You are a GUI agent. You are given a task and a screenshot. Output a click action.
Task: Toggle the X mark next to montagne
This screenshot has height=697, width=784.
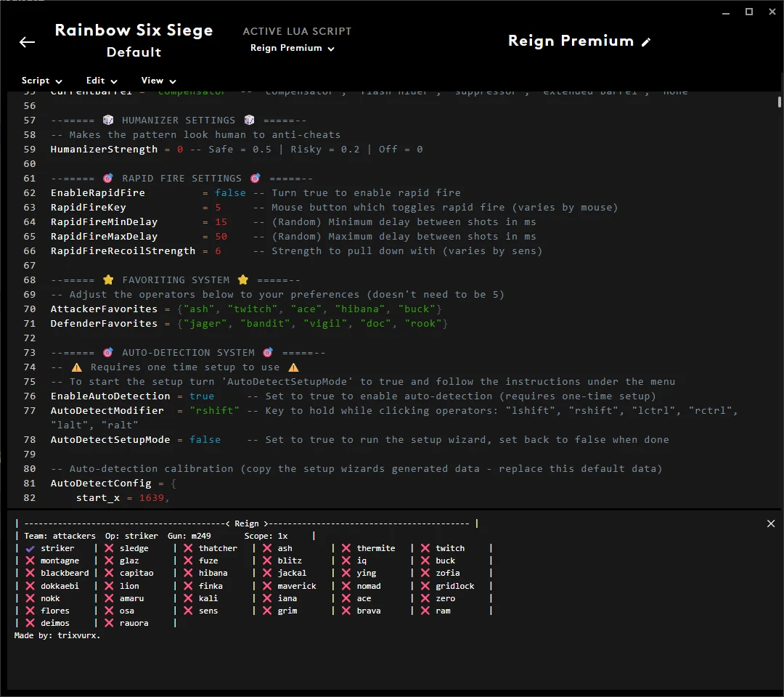tap(30, 561)
